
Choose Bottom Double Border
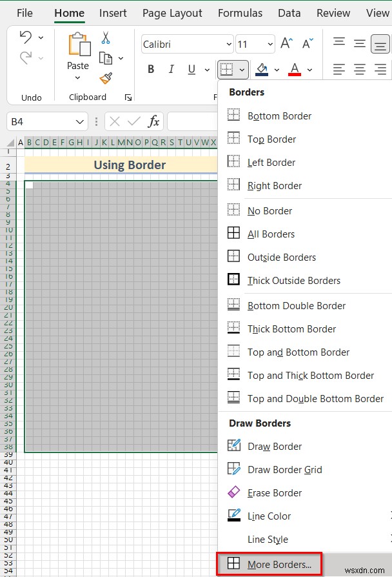305,306
